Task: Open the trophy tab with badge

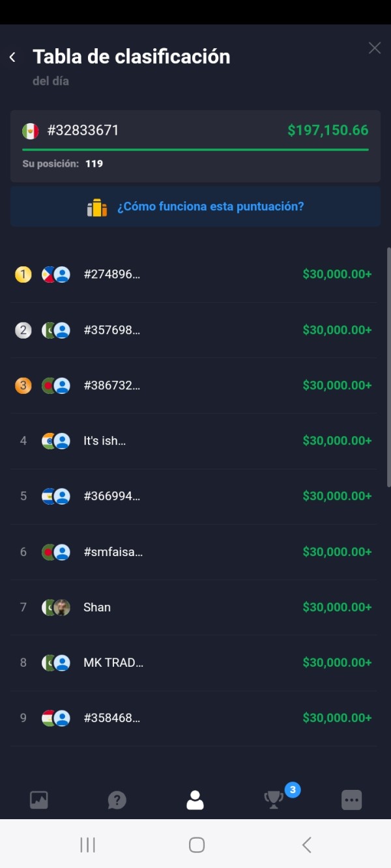Action: pyautogui.click(x=274, y=800)
